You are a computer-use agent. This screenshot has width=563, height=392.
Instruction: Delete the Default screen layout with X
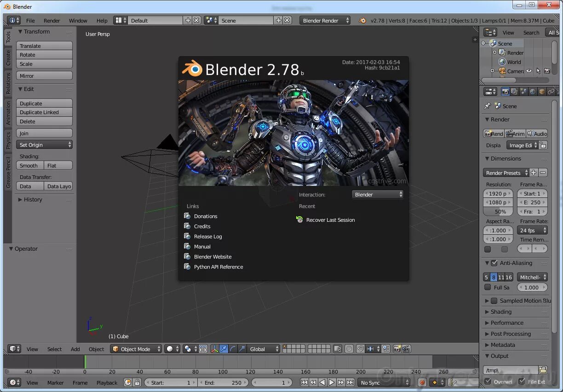196,20
